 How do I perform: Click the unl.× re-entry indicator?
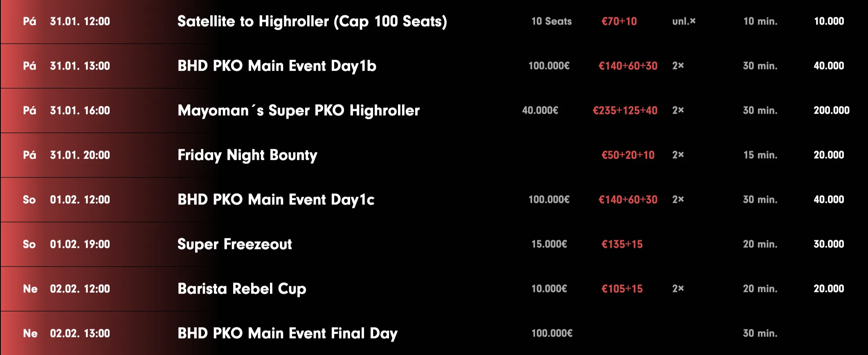[x=684, y=21]
